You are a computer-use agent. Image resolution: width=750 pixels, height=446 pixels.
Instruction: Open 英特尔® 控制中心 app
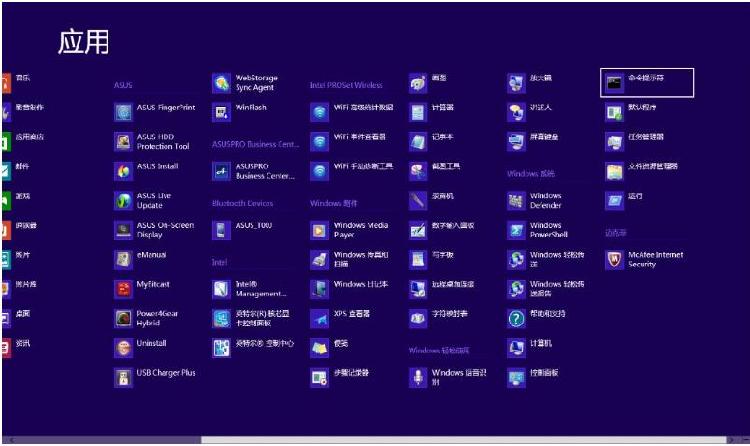point(253,348)
